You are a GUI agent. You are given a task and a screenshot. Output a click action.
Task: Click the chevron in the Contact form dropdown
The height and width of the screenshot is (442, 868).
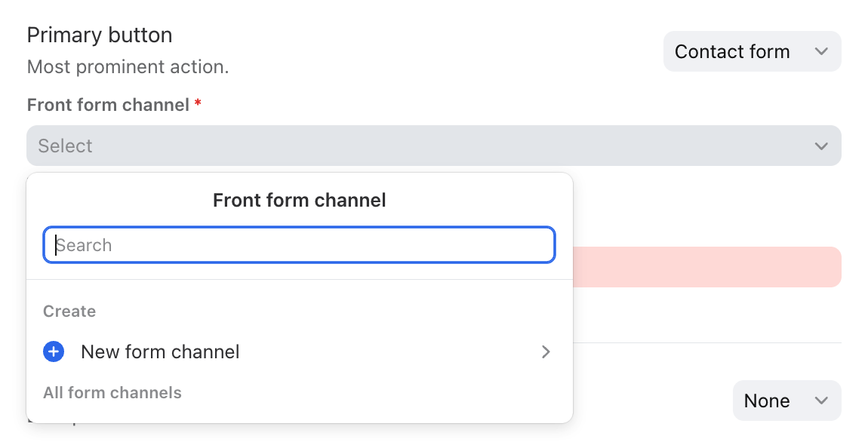pyautogui.click(x=821, y=51)
